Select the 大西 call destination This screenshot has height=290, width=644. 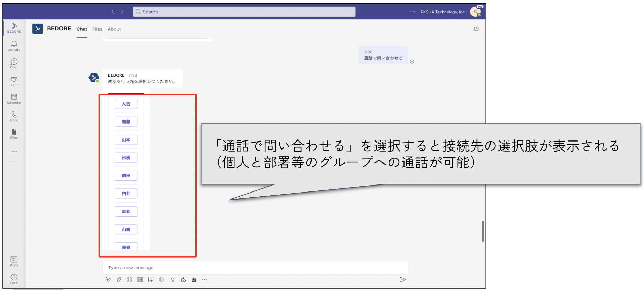click(x=126, y=104)
